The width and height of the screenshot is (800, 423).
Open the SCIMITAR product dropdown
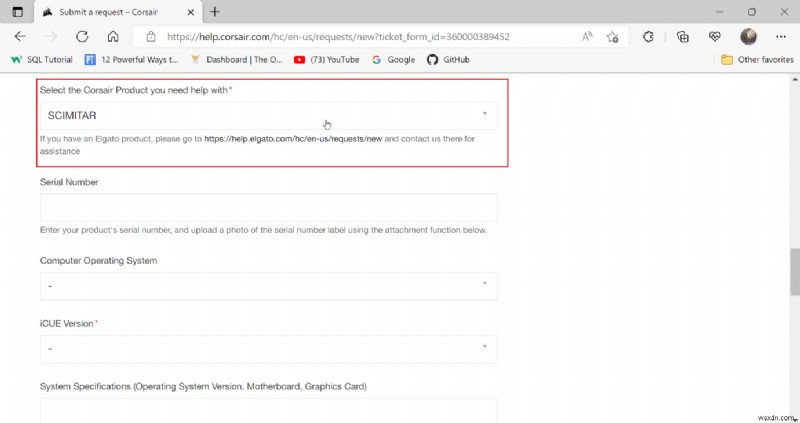[268, 115]
